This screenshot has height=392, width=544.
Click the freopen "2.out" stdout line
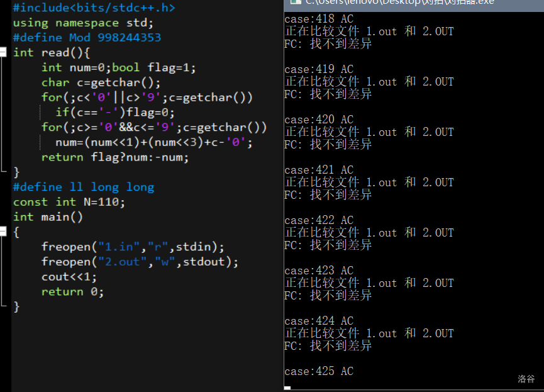point(140,262)
